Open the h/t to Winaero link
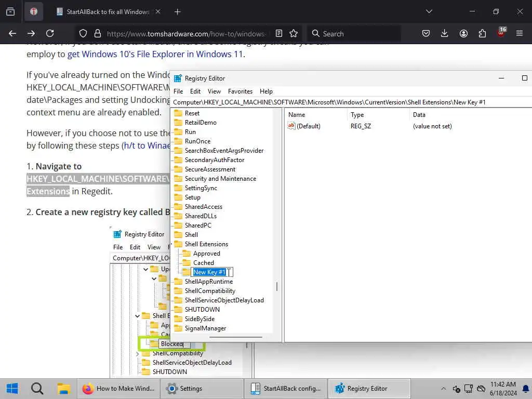The image size is (532, 399). [147, 145]
